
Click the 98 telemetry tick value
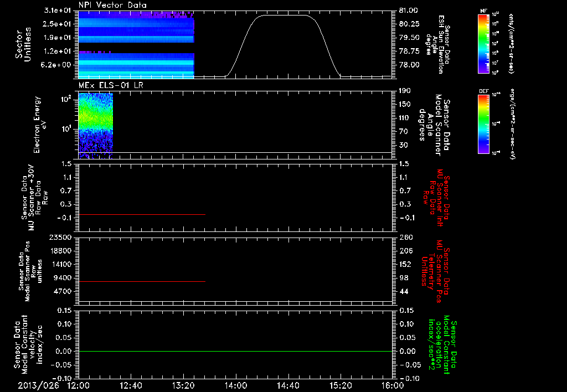(x=404, y=278)
